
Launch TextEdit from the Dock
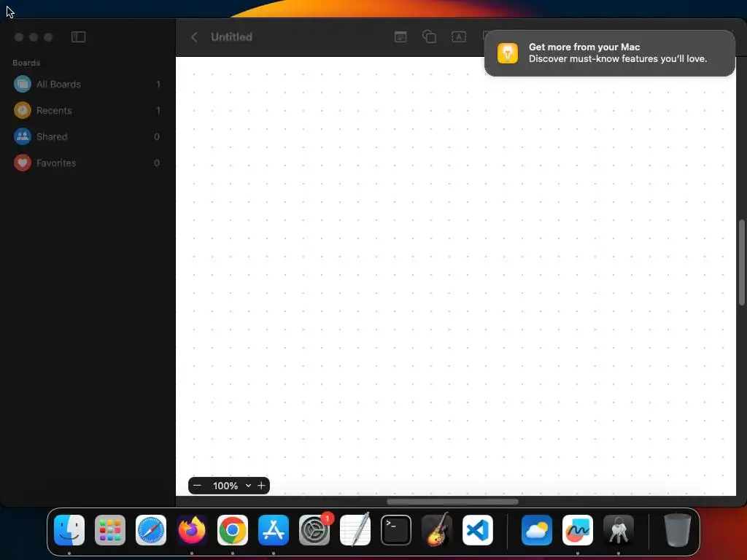click(355, 530)
